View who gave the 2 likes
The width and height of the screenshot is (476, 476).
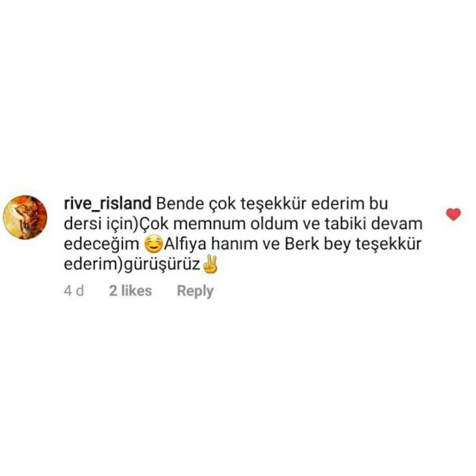pos(131,291)
